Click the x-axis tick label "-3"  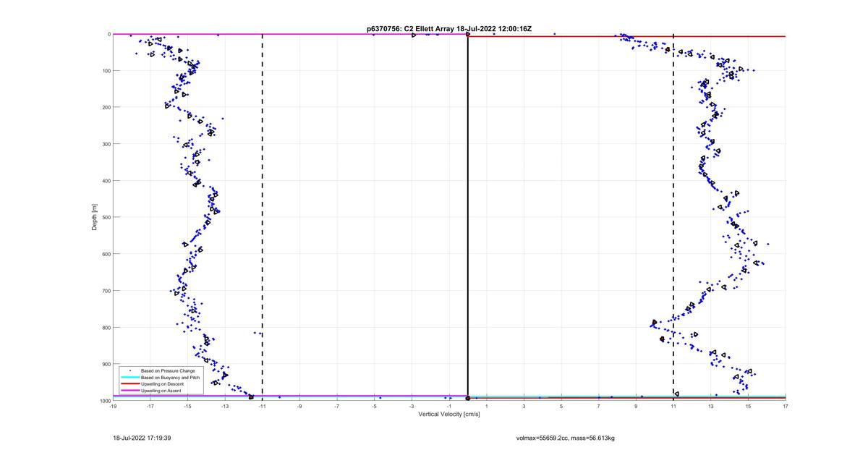[412, 406]
